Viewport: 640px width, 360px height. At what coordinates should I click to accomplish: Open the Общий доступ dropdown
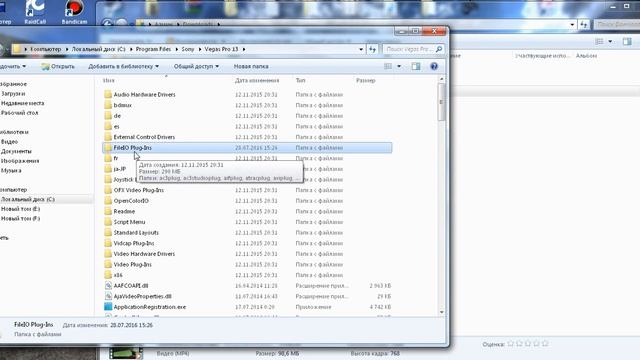pyautogui.click(x=196, y=66)
